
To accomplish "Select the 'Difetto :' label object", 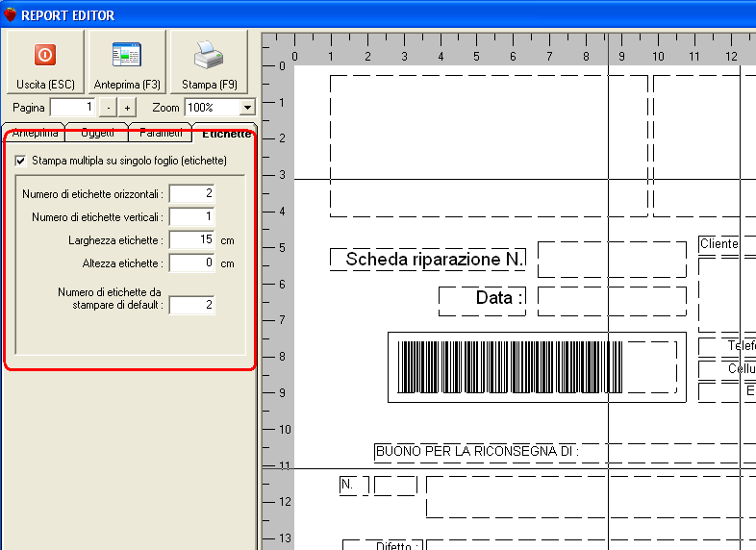I will click(383, 545).
